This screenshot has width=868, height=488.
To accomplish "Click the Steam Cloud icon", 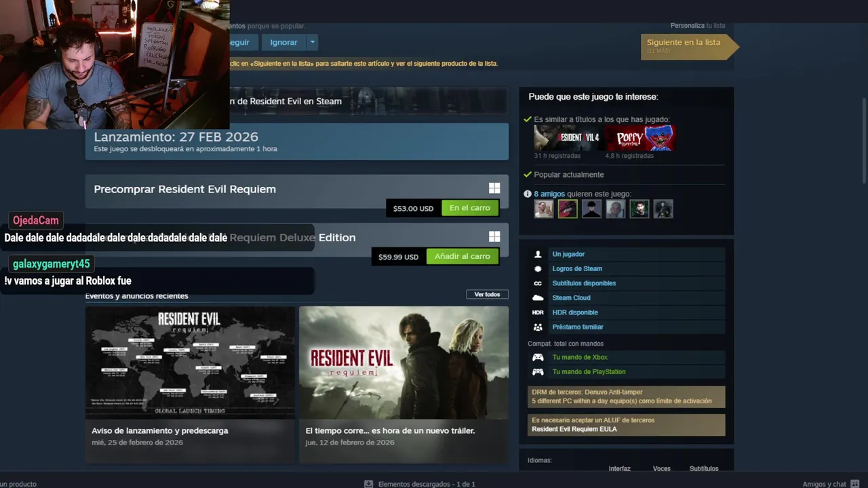I will click(538, 298).
